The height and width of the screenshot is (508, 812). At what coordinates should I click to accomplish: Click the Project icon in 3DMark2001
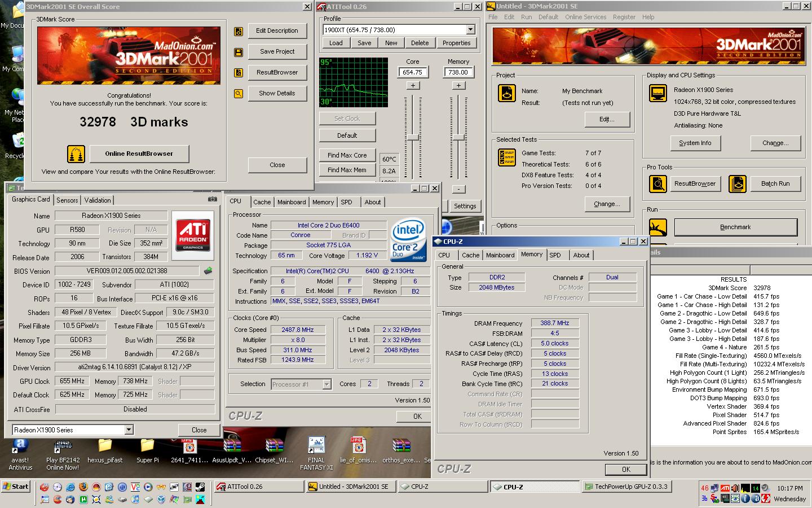click(507, 93)
